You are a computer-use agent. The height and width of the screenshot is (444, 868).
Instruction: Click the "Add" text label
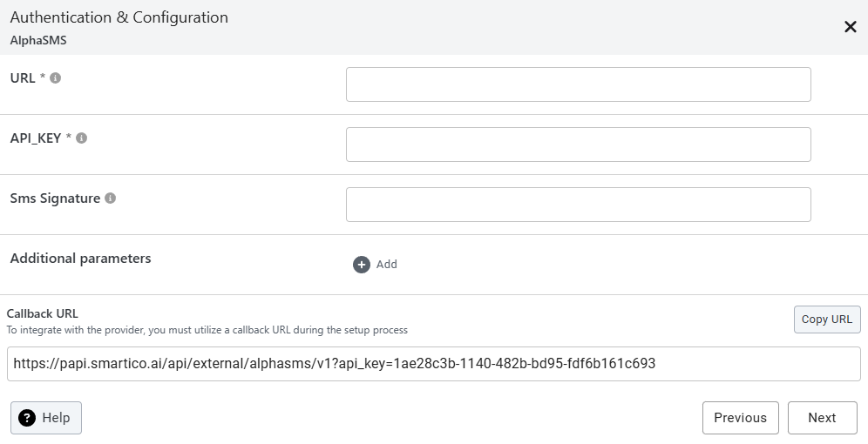[387, 265]
